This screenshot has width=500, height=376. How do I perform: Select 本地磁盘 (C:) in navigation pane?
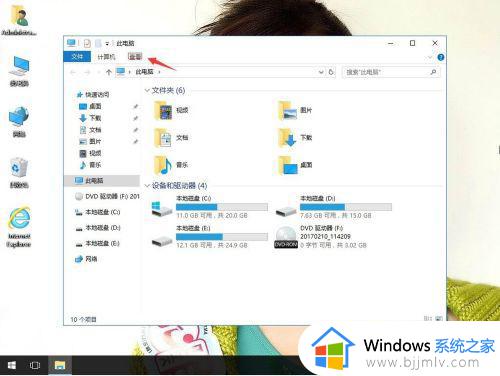point(97,212)
